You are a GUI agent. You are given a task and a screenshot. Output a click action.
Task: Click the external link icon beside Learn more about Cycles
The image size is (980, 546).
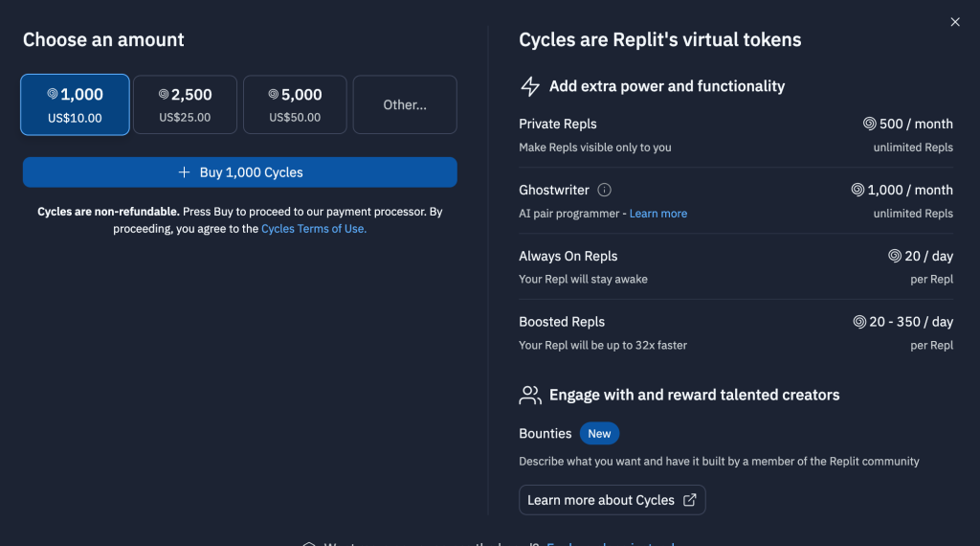689,500
